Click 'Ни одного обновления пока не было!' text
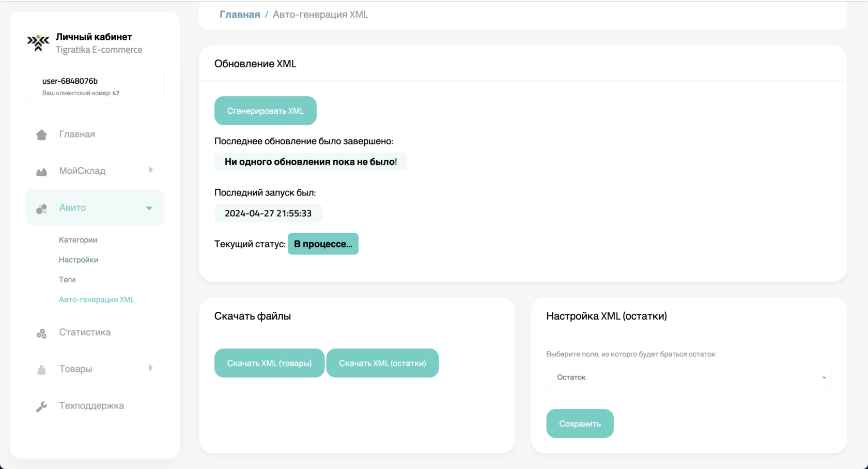 [311, 162]
